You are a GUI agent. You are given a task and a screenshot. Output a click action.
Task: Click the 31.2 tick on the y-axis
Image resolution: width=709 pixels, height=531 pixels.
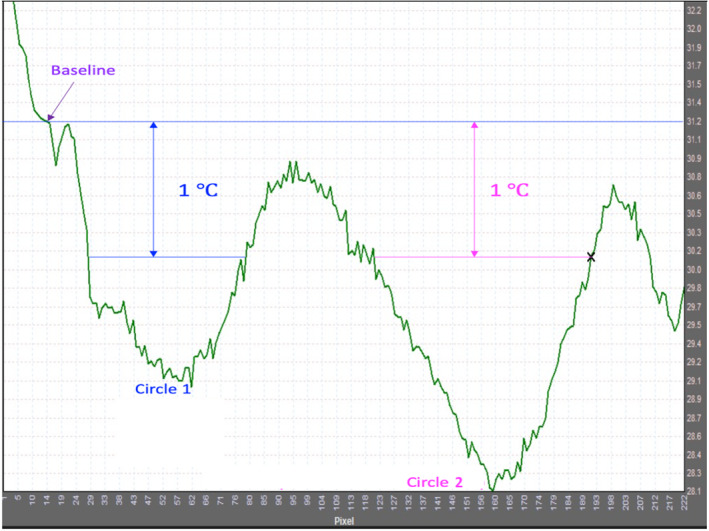[x=695, y=121]
